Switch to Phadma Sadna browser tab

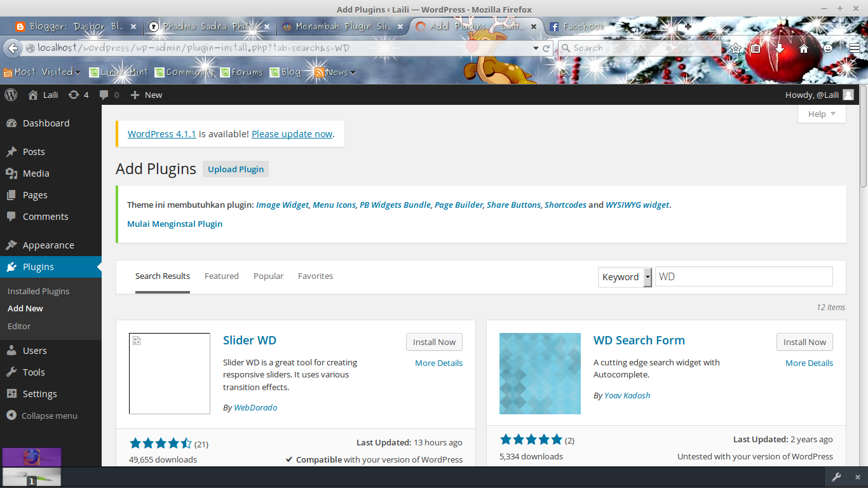click(x=209, y=27)
